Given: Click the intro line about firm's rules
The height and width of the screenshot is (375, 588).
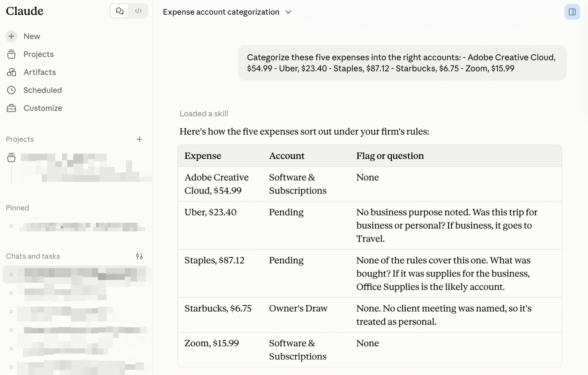Looking at the screenshot, I should [x=304, y=131].
